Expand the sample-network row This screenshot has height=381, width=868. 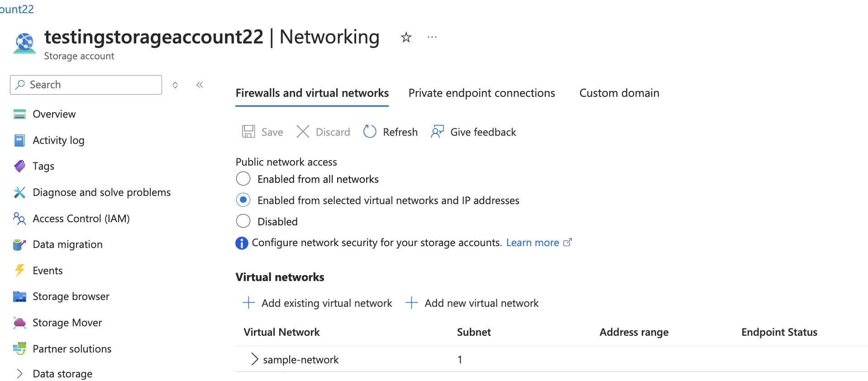(x=254, y=359)
